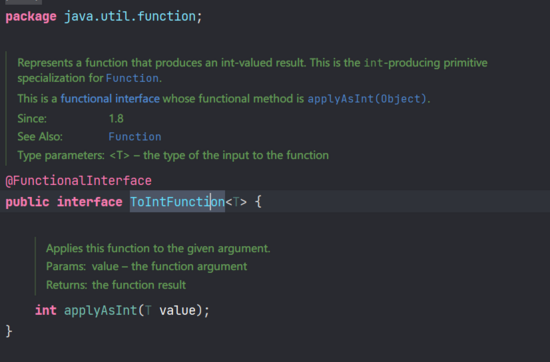The image size is (550, 362).
Task: Click the 'int' return type keyword
Action: [46, 310]
